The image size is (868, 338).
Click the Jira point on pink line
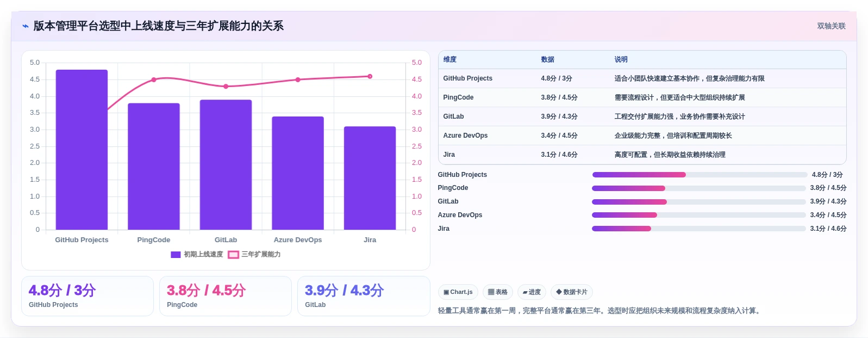pos(370,76)
